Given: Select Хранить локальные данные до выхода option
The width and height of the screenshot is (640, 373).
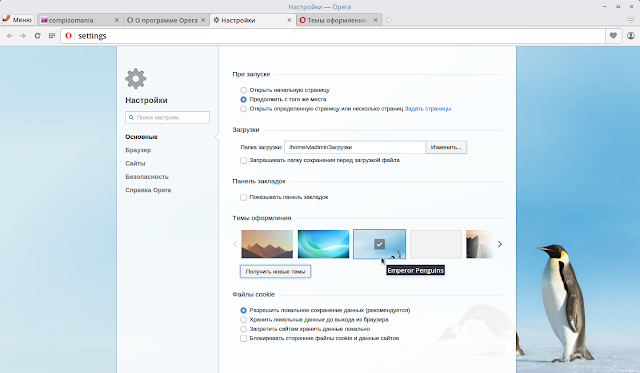Looking at the screenshot, I should point(243,320).
